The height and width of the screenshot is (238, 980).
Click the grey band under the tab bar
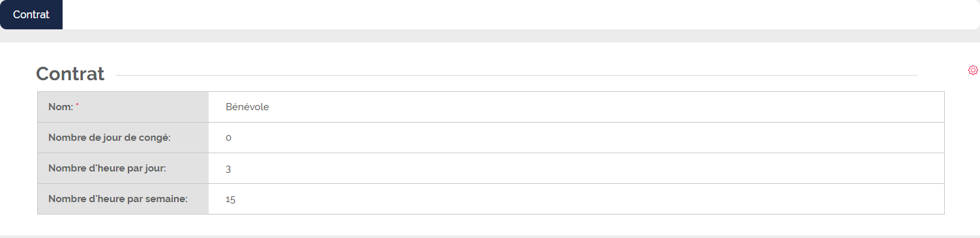coord(490,36)
